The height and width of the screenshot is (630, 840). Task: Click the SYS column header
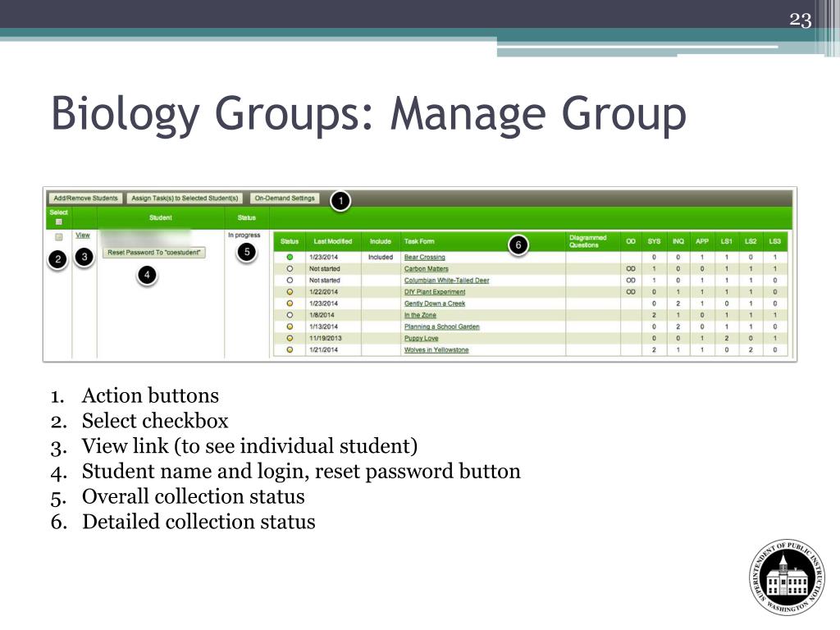tap(654, 242)
